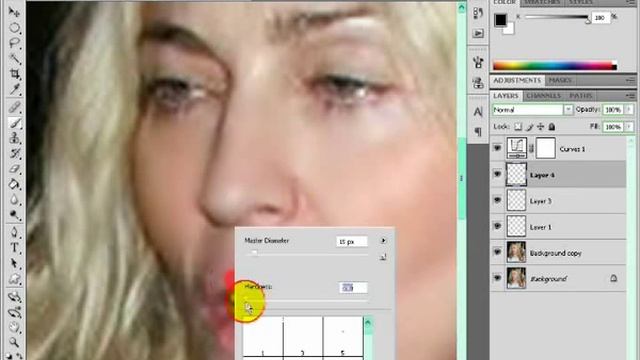Pick a color from the spectrum ramp
The width and height of the screenshot is (640, 360).
[x=554, y=65]
